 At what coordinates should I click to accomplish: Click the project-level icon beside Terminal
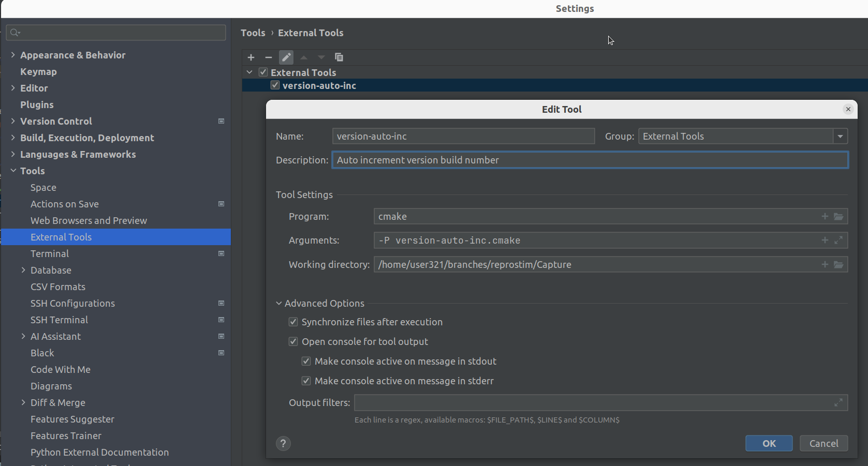click(221, 253)
